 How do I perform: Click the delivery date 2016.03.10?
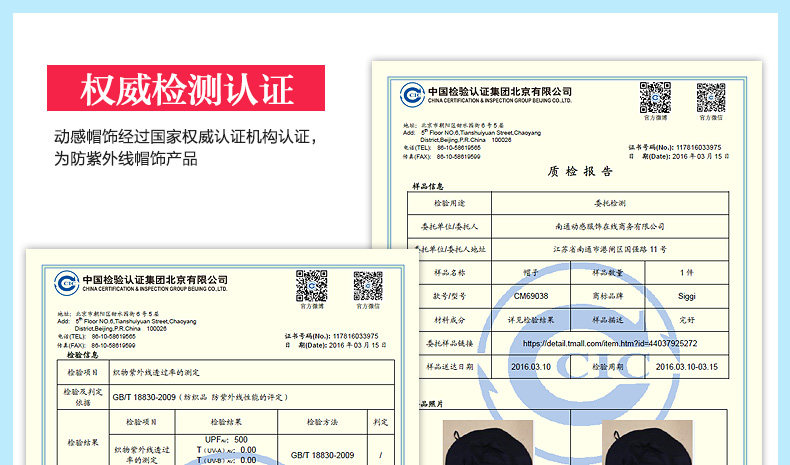(531, 367)
